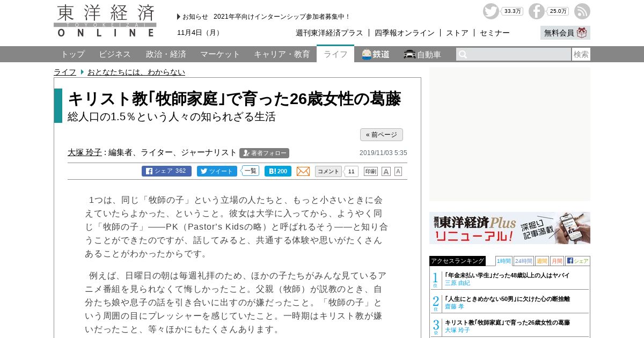The image size is (644, 338).
Task: Go to the マーケット navigation tab
Action: [x=220, y=54]
